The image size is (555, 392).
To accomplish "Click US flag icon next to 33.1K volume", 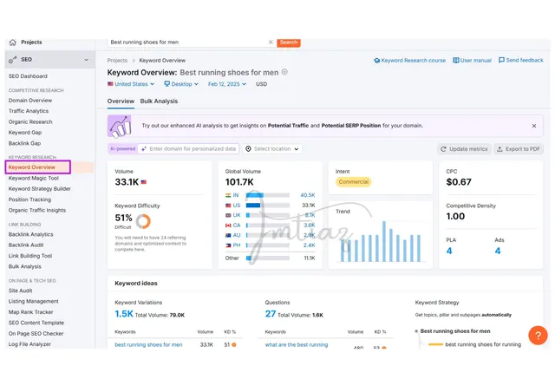I will (x=144, y=182).
